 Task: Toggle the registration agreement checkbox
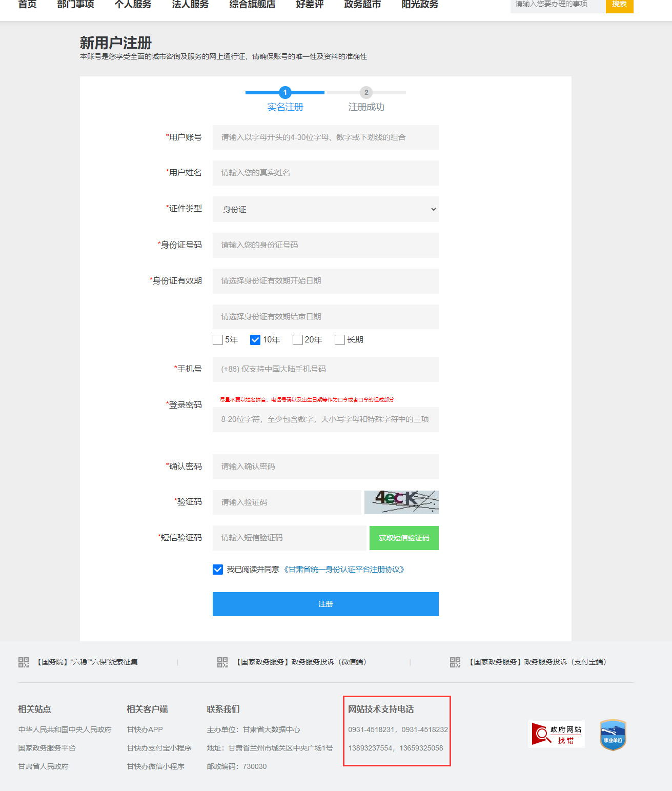click(x=218, y=570)
